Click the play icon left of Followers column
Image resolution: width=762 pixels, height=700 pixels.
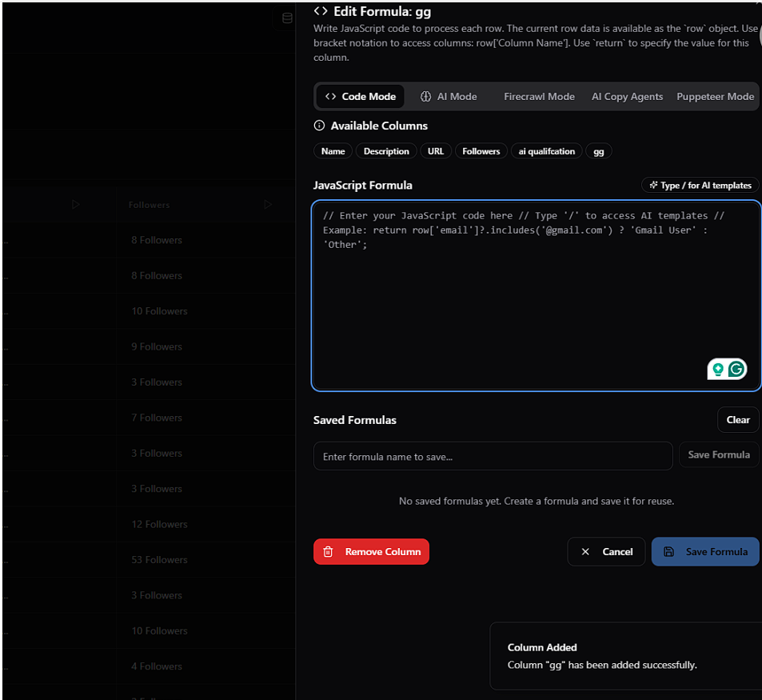(x=76, y=205)
